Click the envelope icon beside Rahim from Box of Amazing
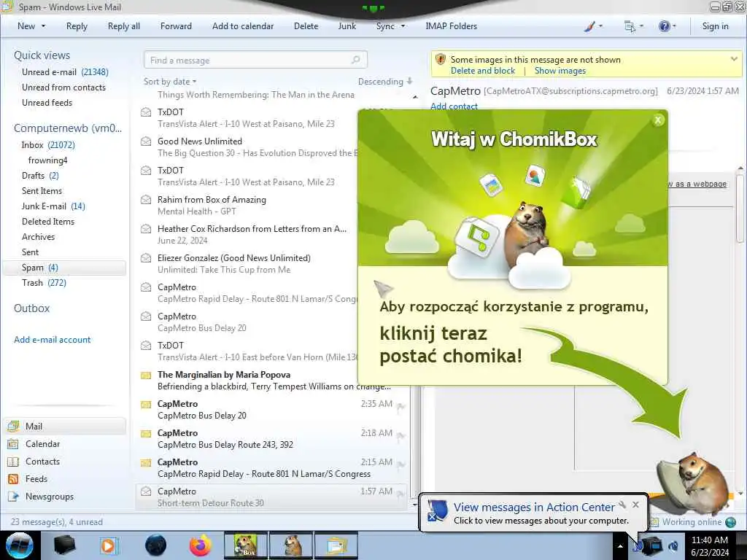 pos(146,200)
